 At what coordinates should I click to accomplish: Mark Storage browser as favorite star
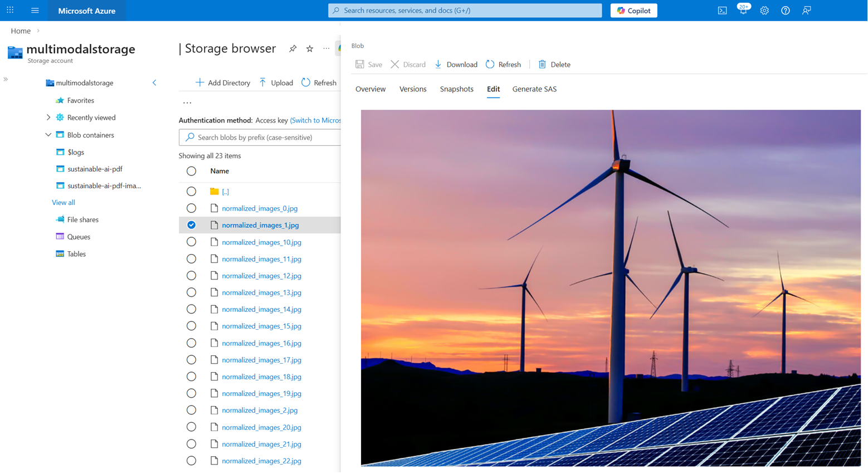click(x=310, y=49)
